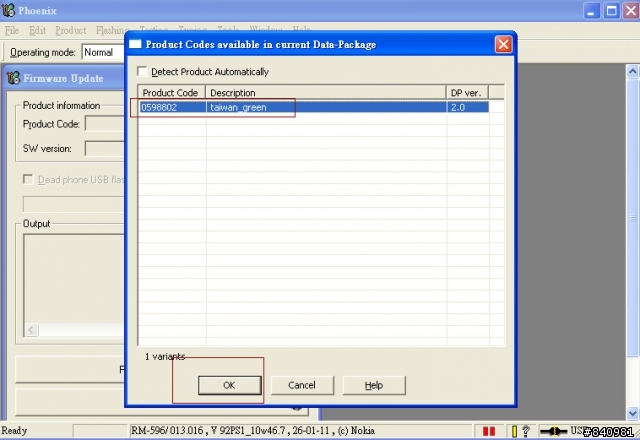Select the 2.0 DP version cell
This screenshot has width=640, height=440.
pyautogui.click(x=468, y=107)
